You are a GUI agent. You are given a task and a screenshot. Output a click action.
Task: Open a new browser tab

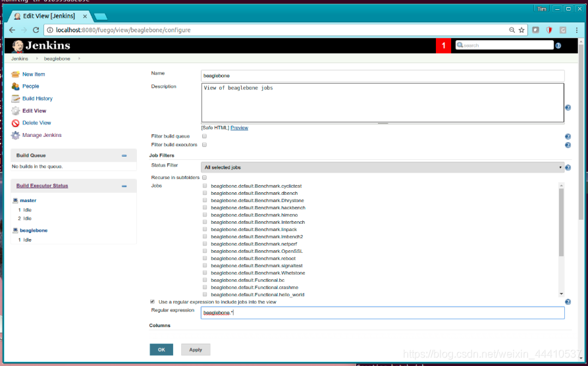point(101,16)
